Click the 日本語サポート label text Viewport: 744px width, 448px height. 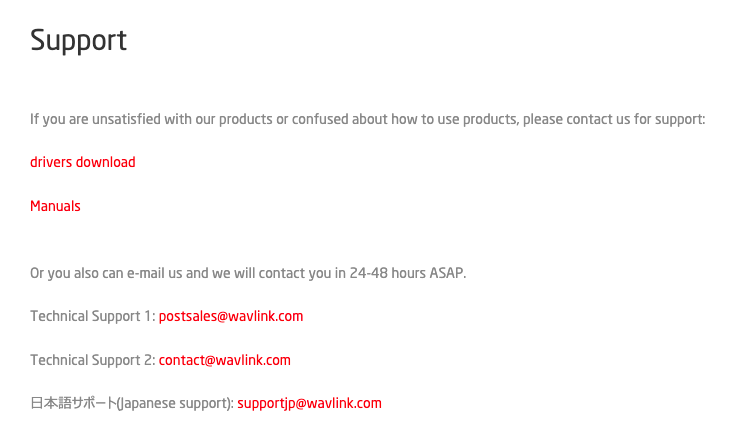pyautogui.click(x=73, y=403)
